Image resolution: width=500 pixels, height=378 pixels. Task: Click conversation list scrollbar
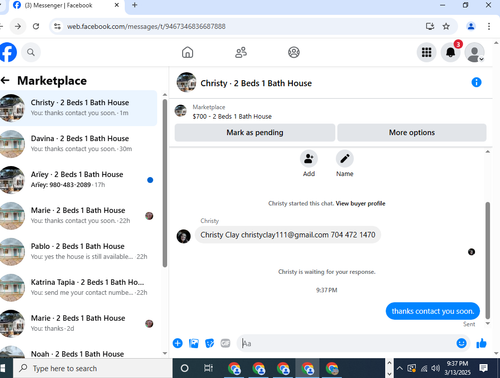point(165,183)
